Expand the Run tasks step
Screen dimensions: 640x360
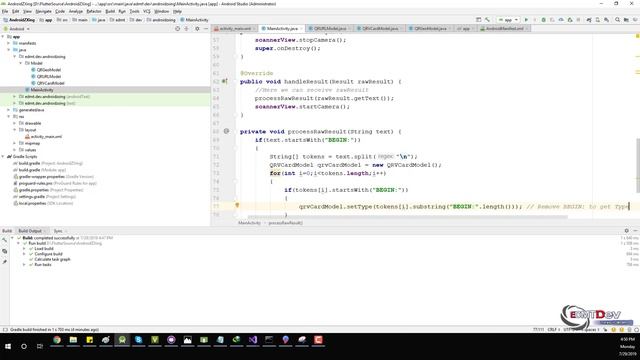[x=24, y=264]
